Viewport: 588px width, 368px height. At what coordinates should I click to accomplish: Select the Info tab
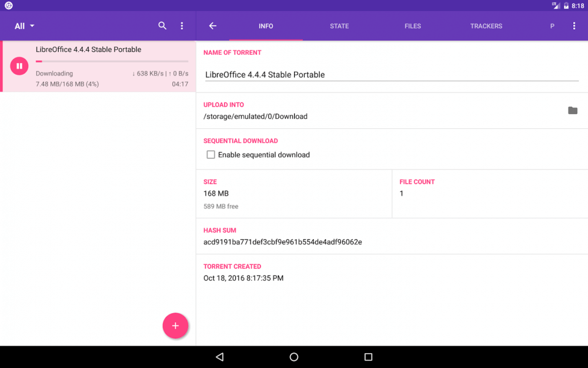[266, 26]
